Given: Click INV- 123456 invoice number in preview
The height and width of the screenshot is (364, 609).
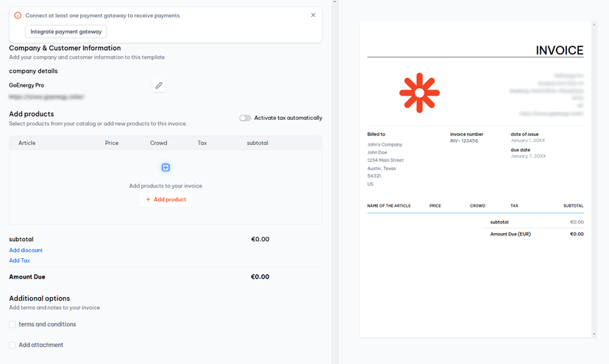Looking at the screenshot, I should 464,141.
